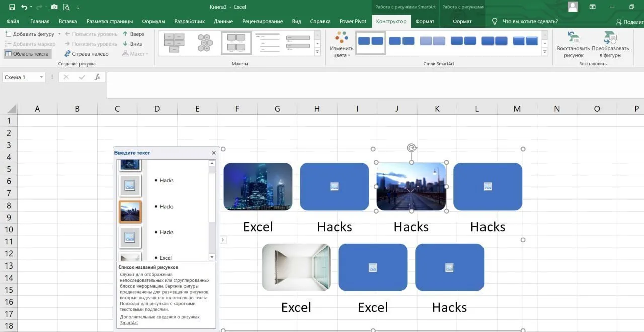Open the Разработчик tab

[x=189, y=22]
